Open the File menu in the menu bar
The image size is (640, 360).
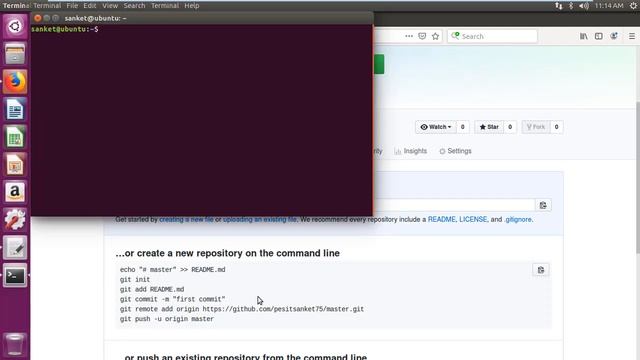point(72,6)
